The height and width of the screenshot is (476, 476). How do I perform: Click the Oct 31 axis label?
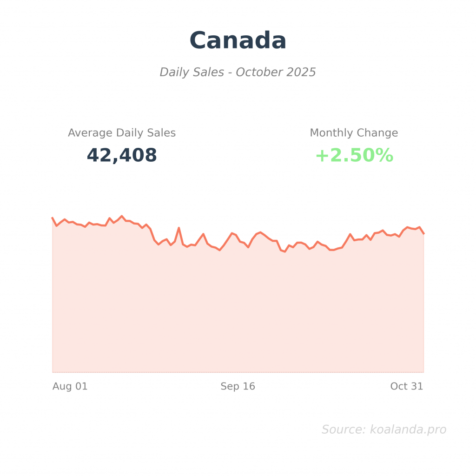(406, 386)
